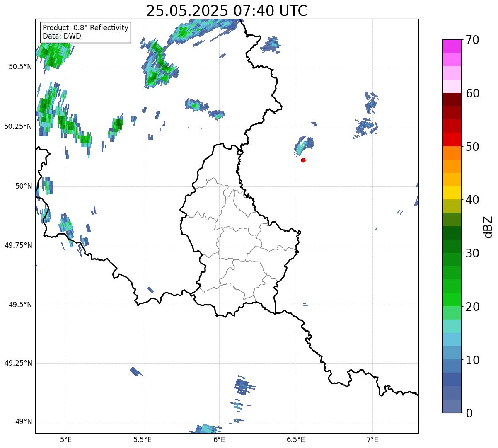This screenshot has width=498, height=448.
Task: Pick the magenta swatch at the colorbar top
Action: pos(452,46)
